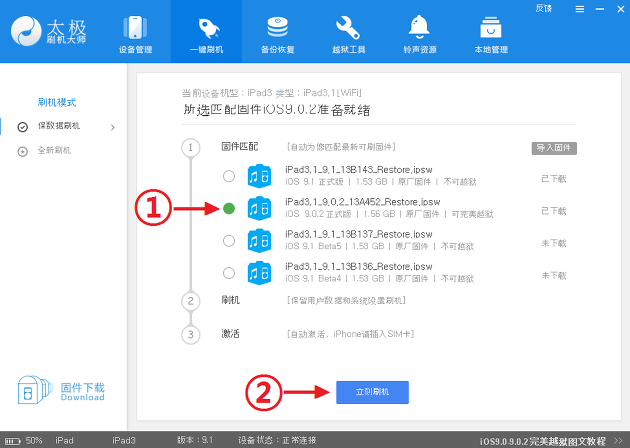Click 自动为您匹配最新可刷固件 hint text
Image resolution: width=630 pixels, height=448 pixels.
341,147
